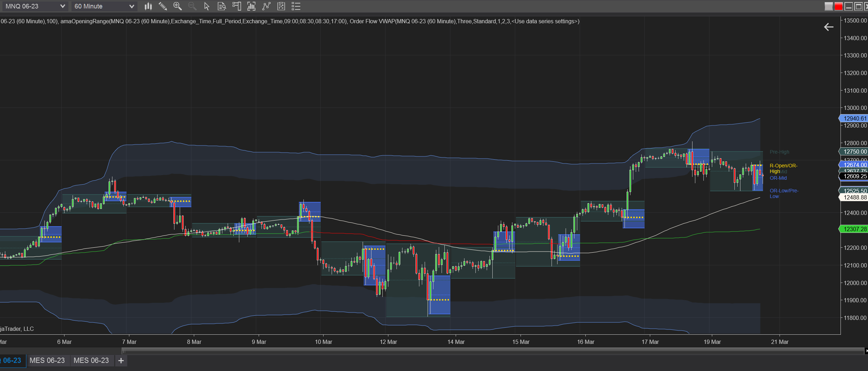Maximize the chart window
This screenshot has height=371, width=868.
[858, 6]
